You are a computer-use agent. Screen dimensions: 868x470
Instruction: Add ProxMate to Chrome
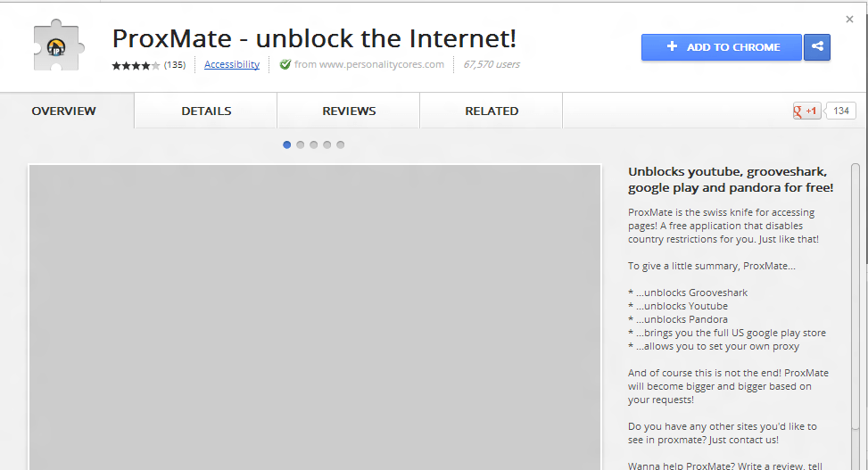click(x=722, y=47)
